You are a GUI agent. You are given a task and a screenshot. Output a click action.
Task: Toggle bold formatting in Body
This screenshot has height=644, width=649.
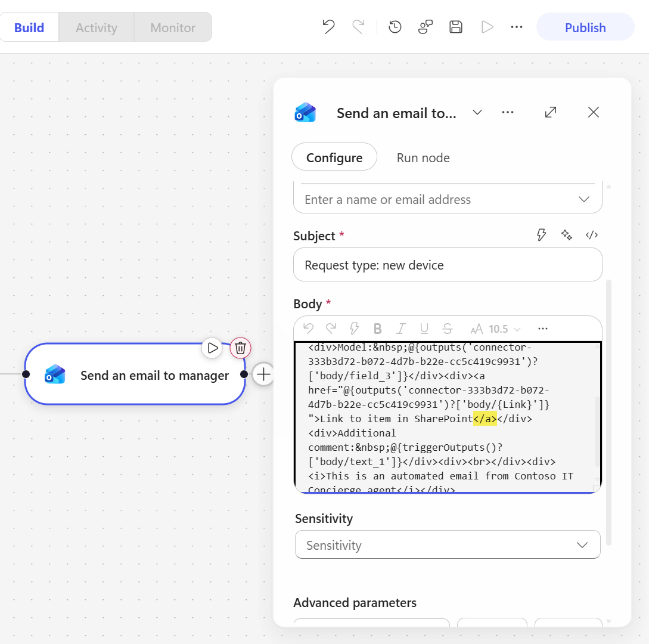377,329
